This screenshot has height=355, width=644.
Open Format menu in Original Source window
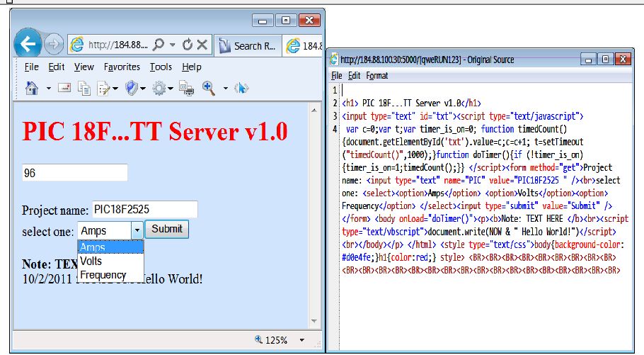pyautogui.click(x=376, y=75)
